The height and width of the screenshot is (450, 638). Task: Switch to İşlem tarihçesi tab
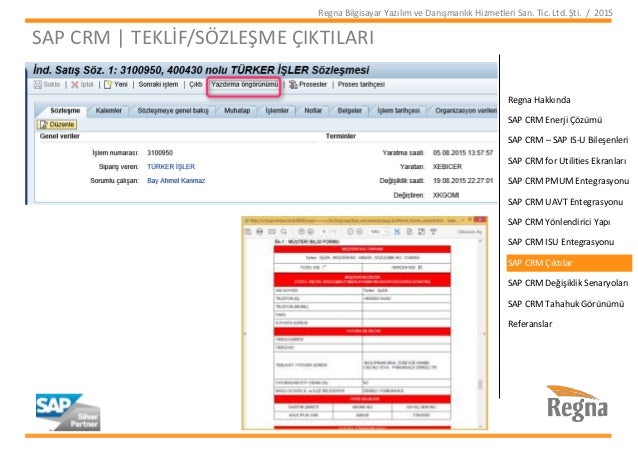click(x=398, y=110)
